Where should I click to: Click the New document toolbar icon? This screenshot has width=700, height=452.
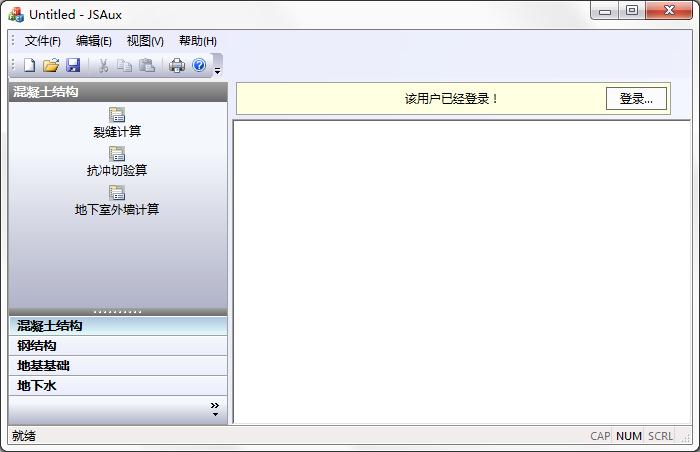click(x=29, y=65)
